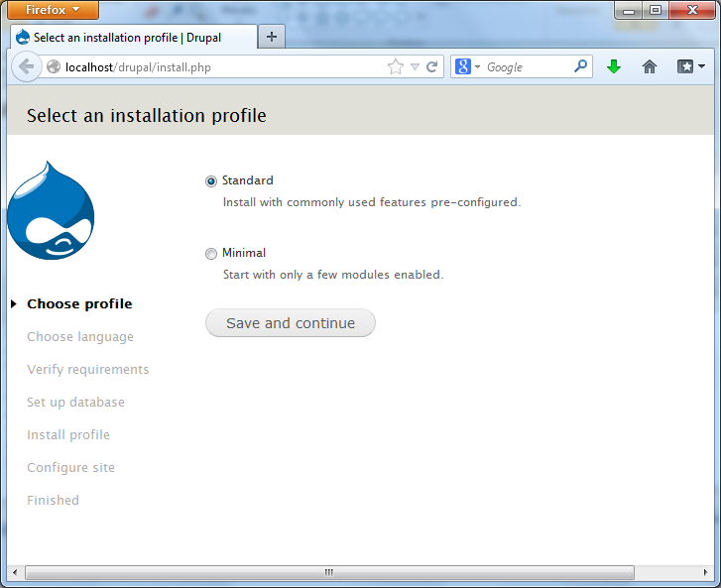Click the horizontal scrollbar thumb
The image size is (721, 588).
coord(329,572)
